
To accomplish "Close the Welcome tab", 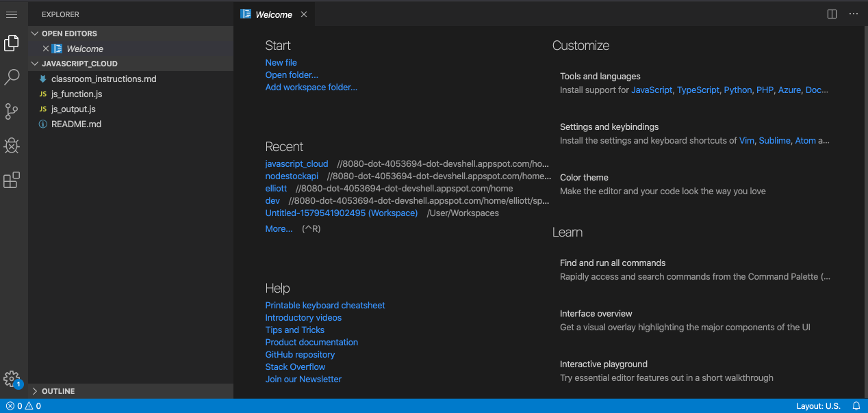I will point(304,14).
